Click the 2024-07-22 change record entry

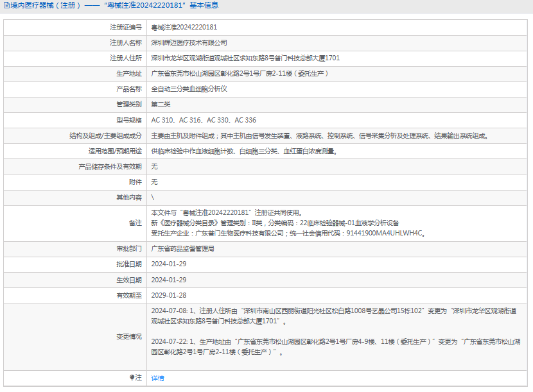[x=336, y=347]
